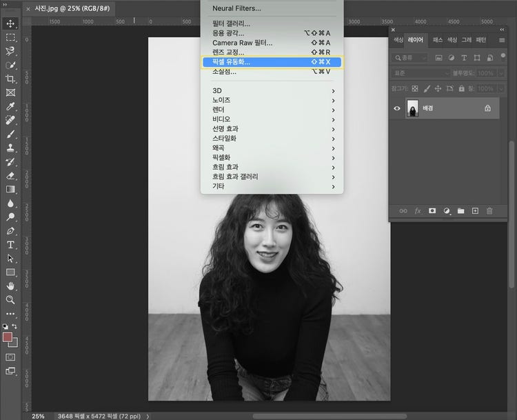
Task: Select the Clone Stamp tool
Action: coord(10,148)
